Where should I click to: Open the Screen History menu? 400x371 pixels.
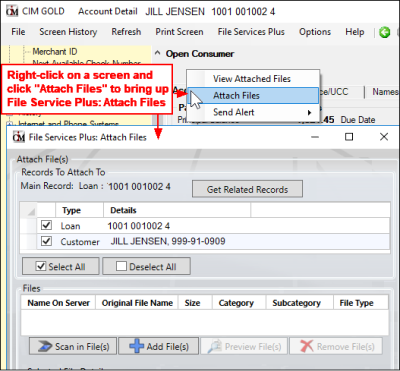68,32
